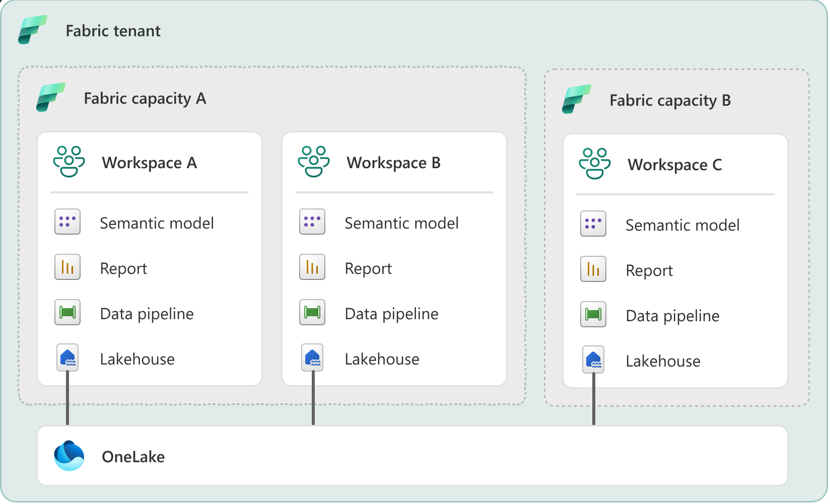Image resolution: width=830 pixels, height=504 pixels.
Task: Click "Semantic model" text in Workspace B
Action: coord(402,223)
